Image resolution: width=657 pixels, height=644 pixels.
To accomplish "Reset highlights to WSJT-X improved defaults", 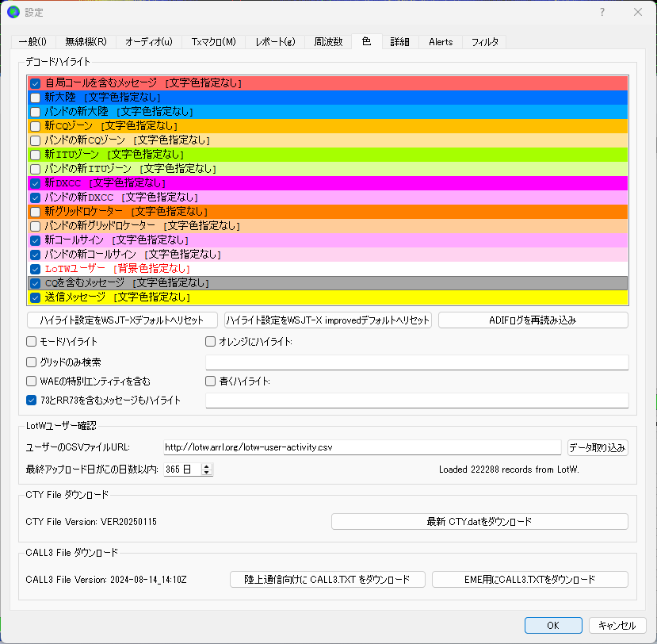I will (x=327, y=320).
